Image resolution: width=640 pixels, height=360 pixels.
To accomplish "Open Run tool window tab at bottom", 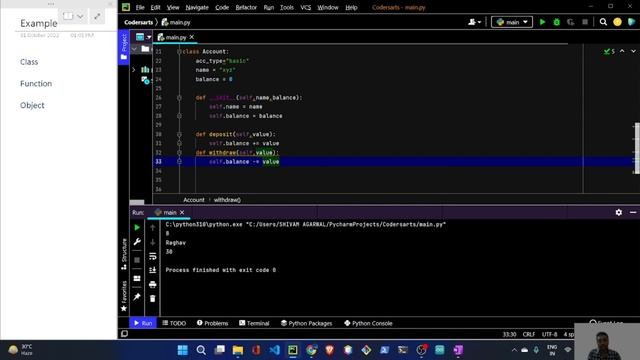I will tap(143, 323).
